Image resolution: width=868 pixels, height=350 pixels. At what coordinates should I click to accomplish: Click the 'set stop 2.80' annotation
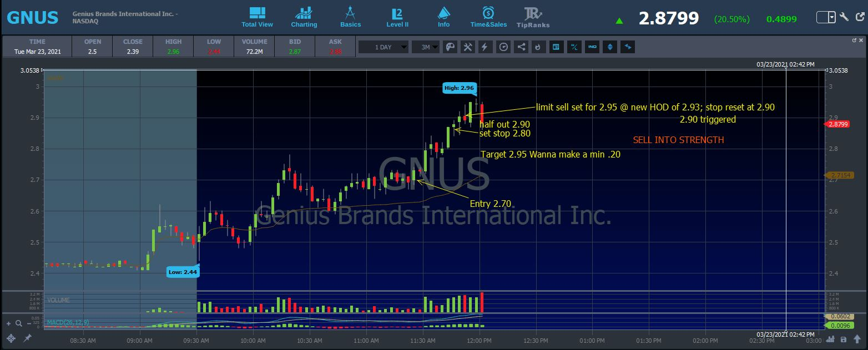pyautogui.click(x=504, y=133)
